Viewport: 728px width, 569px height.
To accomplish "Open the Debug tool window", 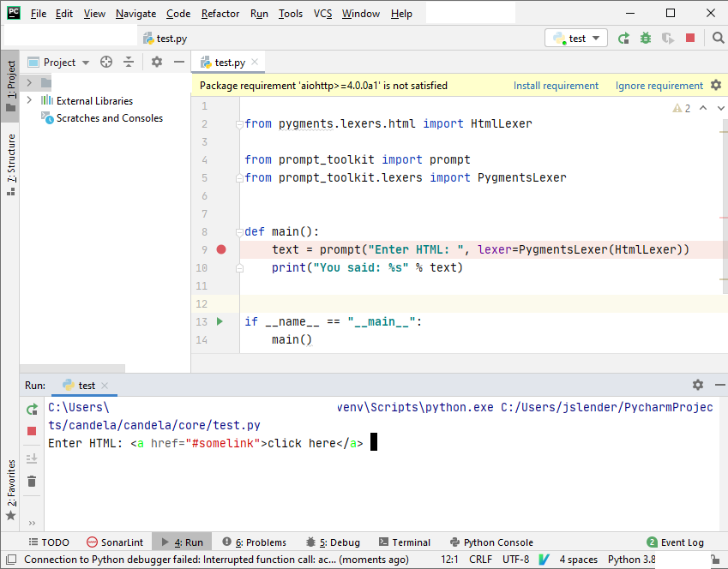I will point(333,542).
